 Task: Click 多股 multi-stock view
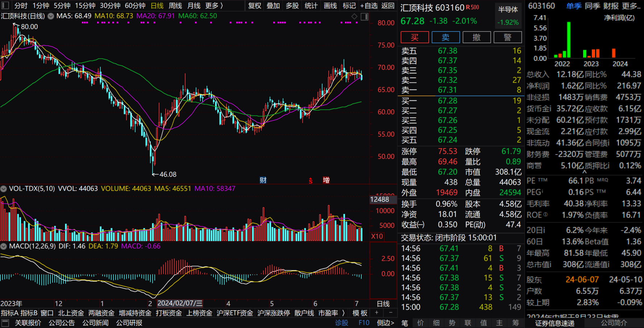click(x=292, y=6)
